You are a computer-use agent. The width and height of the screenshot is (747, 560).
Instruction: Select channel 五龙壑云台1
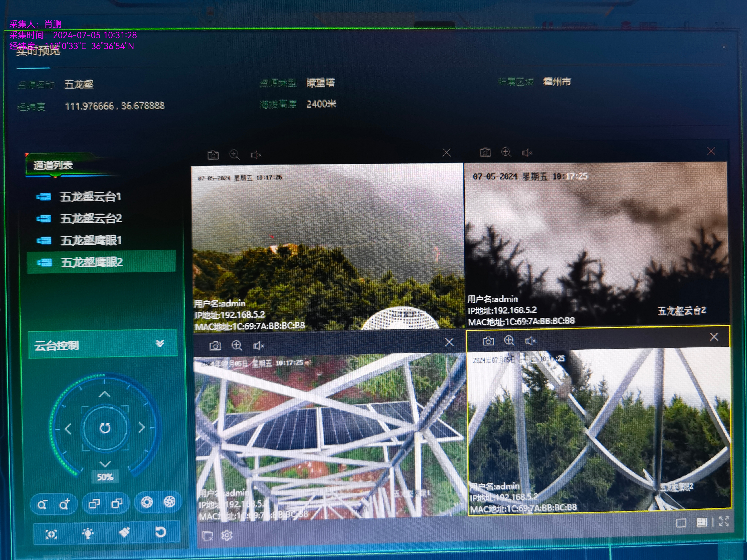click(90, 197)
